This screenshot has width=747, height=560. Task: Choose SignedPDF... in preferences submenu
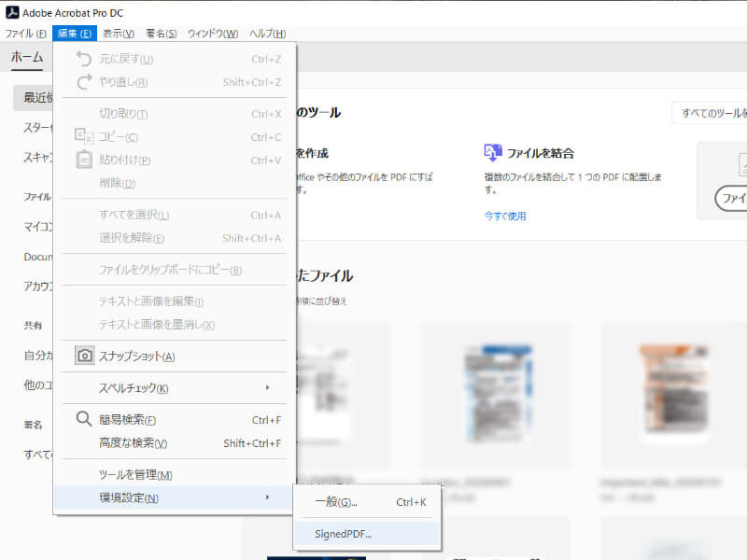click(x=367, y=534)
